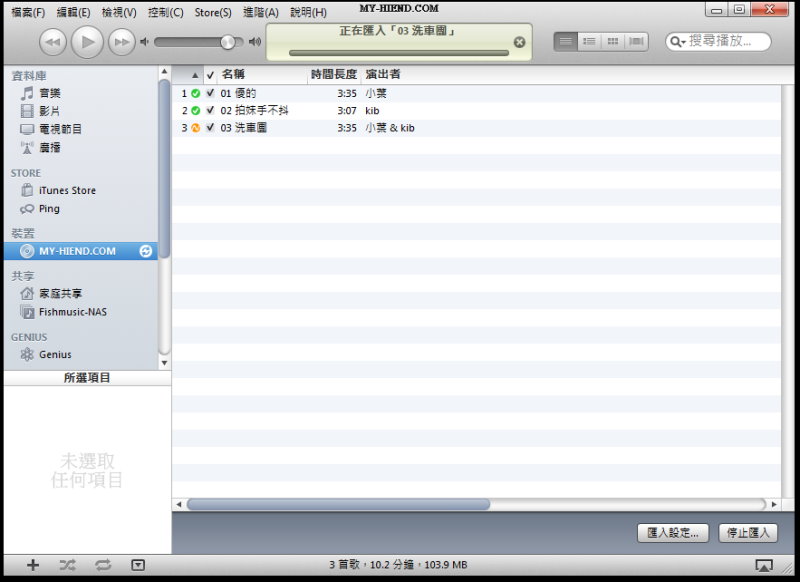The image size is (800, 582).
Task: Toggle repeat mode
Action: [103, 565]
